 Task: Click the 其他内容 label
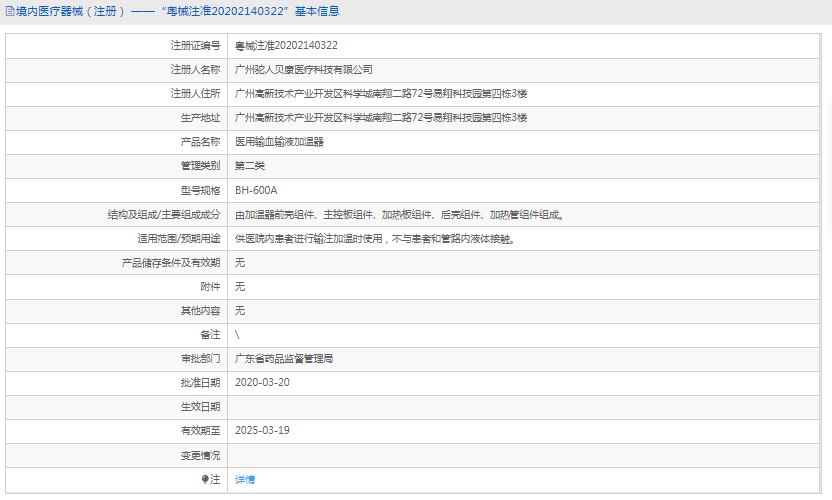tap(200, 311)
